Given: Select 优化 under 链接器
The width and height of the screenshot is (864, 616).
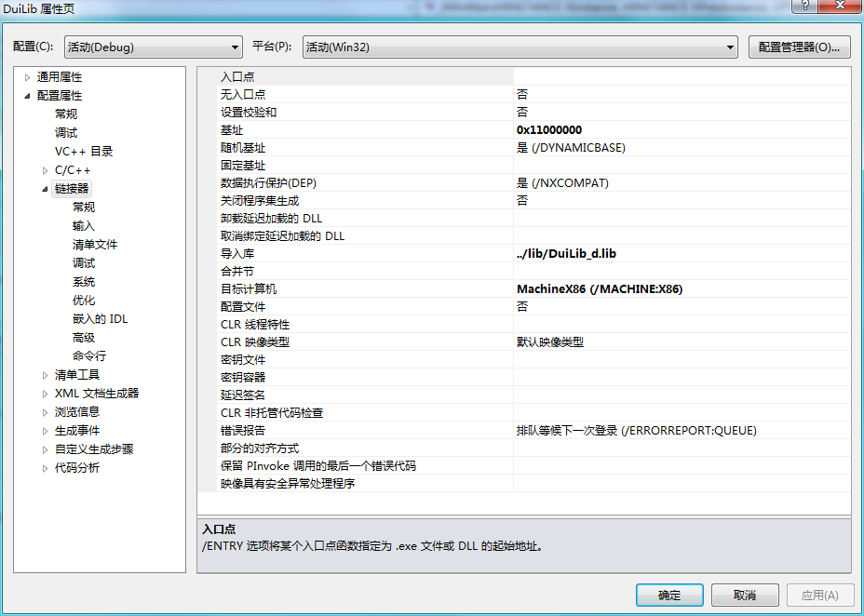Looking at the screenshot, I should click(84, 301).
